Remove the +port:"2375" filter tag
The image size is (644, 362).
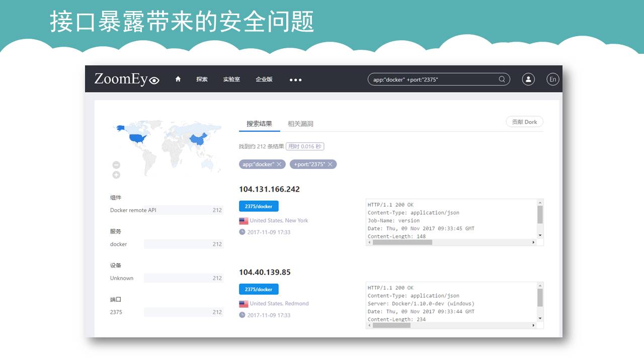click(330, 164)
